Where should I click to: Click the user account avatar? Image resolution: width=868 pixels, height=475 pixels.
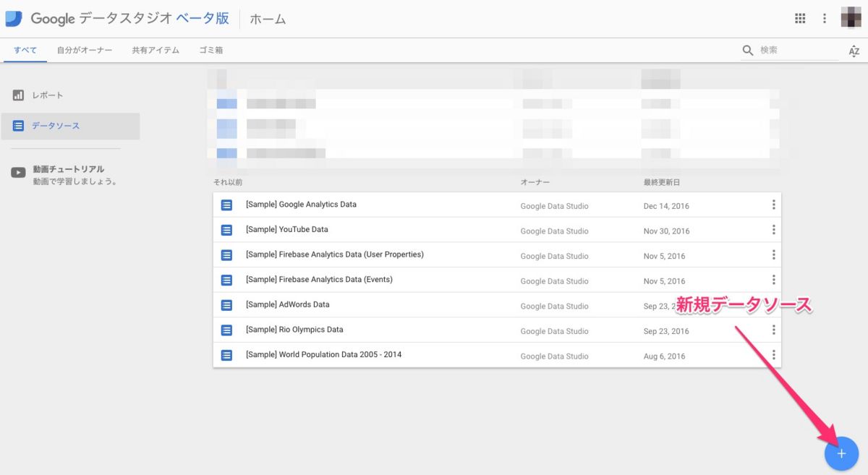851,19
